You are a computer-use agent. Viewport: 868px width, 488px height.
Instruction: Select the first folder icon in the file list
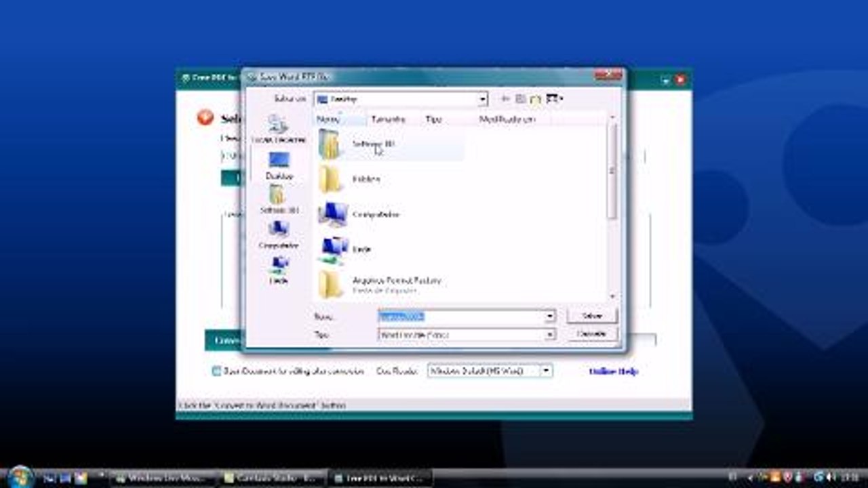pyautogui.click(x=331, y=144)
